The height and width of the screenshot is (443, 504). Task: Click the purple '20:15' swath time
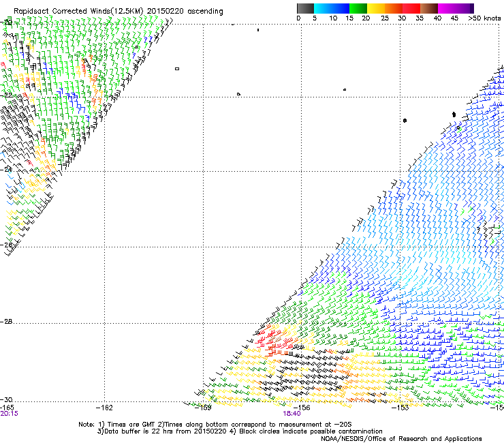[9, 414]
